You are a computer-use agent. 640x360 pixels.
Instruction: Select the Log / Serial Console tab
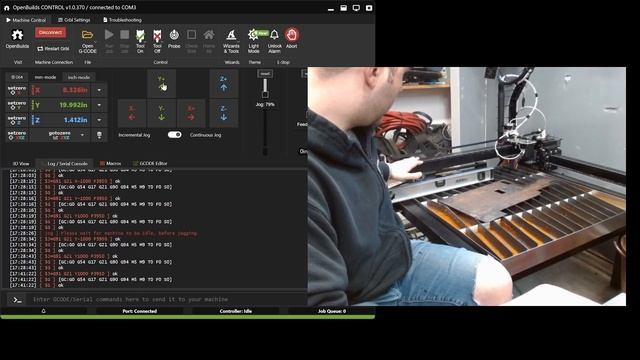(64, 163)
